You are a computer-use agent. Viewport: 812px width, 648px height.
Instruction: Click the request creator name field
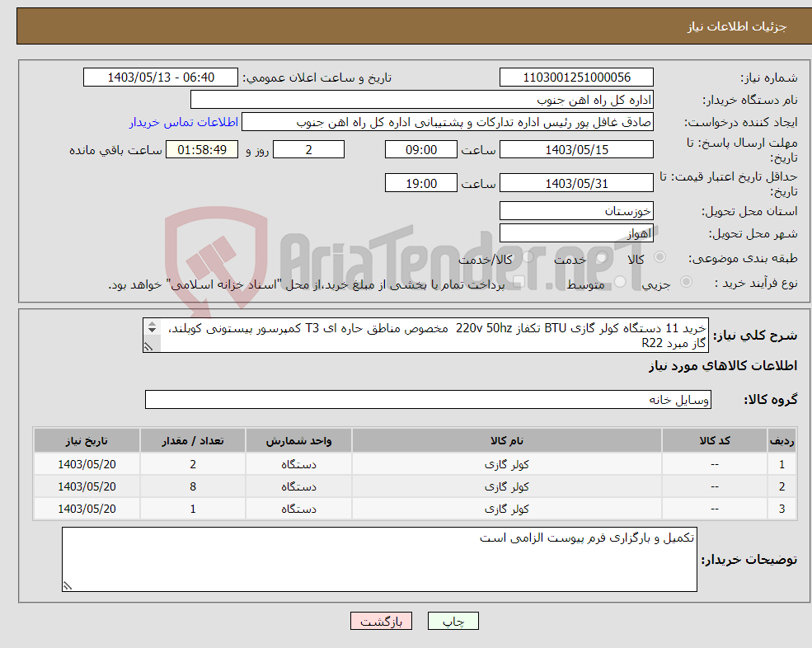448,122
